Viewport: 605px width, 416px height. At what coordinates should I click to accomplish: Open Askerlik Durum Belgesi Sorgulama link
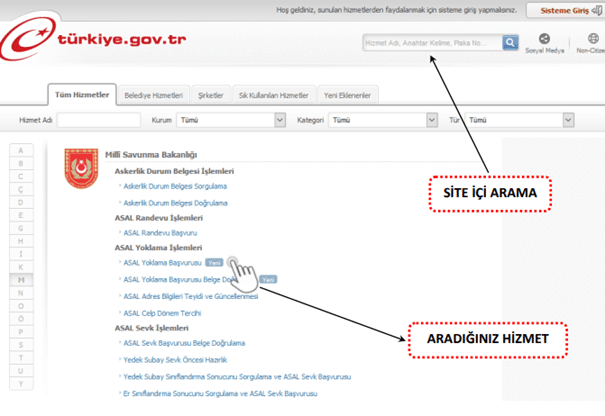175,186
